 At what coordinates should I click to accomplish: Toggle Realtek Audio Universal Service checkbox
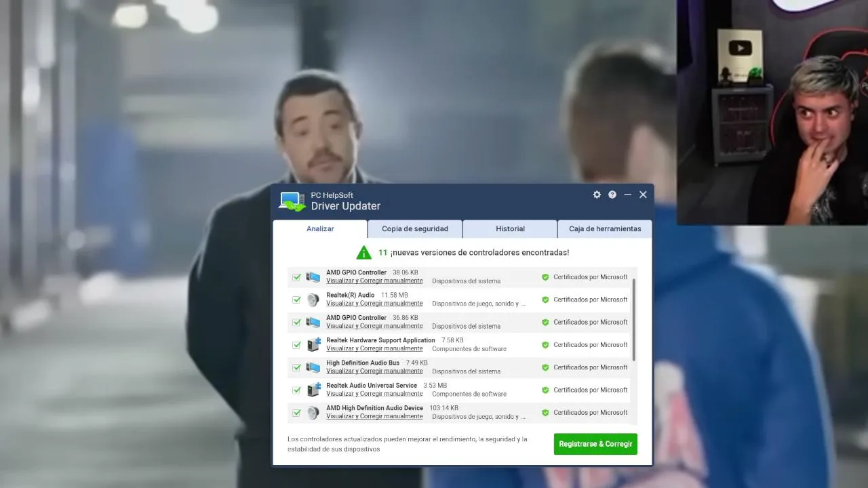coord(296,390)
